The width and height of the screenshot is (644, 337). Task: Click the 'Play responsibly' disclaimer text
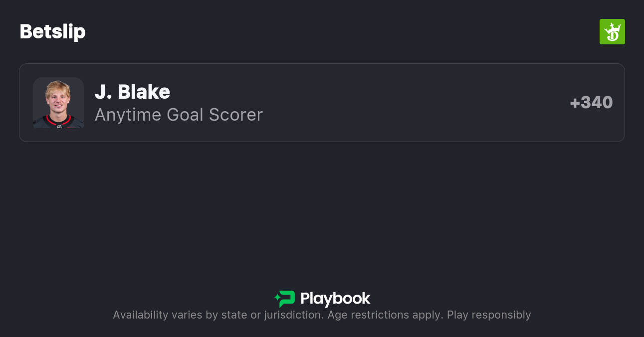tap(488, 315)
